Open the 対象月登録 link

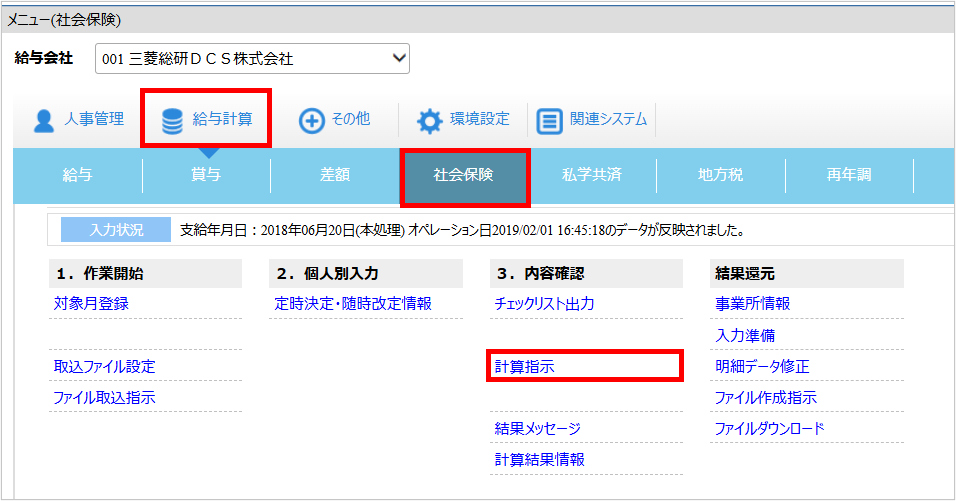[91, 304]
